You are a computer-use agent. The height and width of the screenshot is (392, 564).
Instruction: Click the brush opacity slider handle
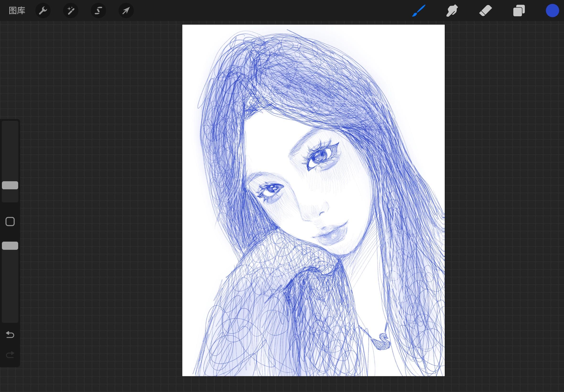tap(10, 246)
